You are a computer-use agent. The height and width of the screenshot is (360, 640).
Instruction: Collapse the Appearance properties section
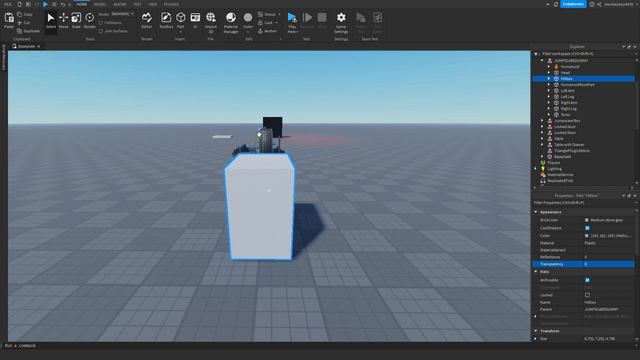536,212
